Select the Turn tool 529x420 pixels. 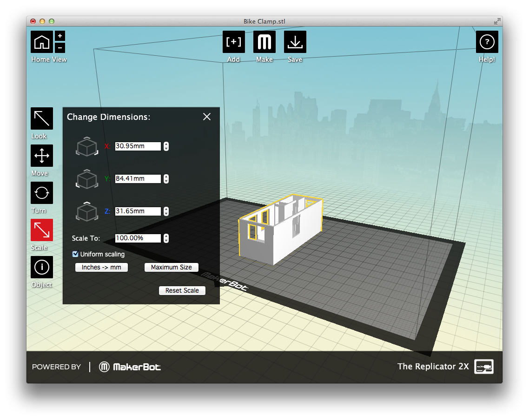point(41,193)
